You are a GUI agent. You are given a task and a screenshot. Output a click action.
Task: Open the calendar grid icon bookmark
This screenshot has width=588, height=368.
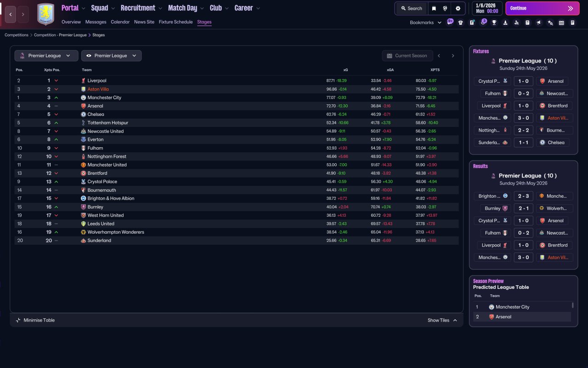pos(561,23)
